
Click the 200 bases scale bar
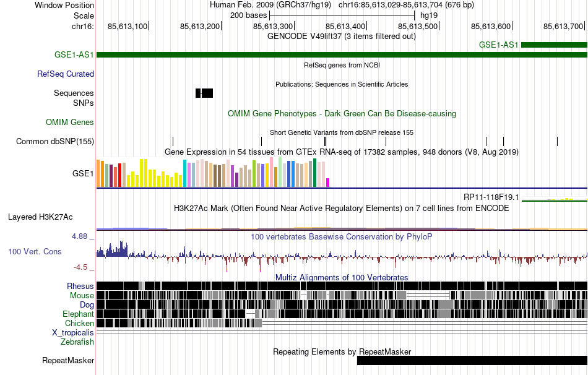coord(342,15)
